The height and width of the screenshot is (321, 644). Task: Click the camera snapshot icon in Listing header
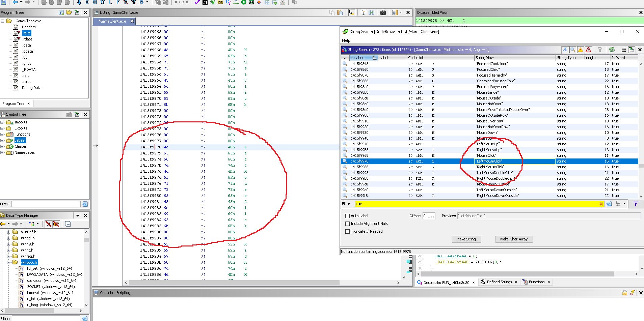[383, 12]
